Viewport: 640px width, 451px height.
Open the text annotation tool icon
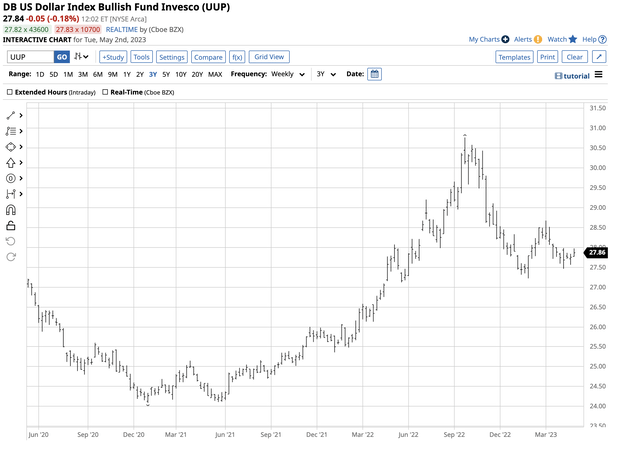click(x=11, y=131)
